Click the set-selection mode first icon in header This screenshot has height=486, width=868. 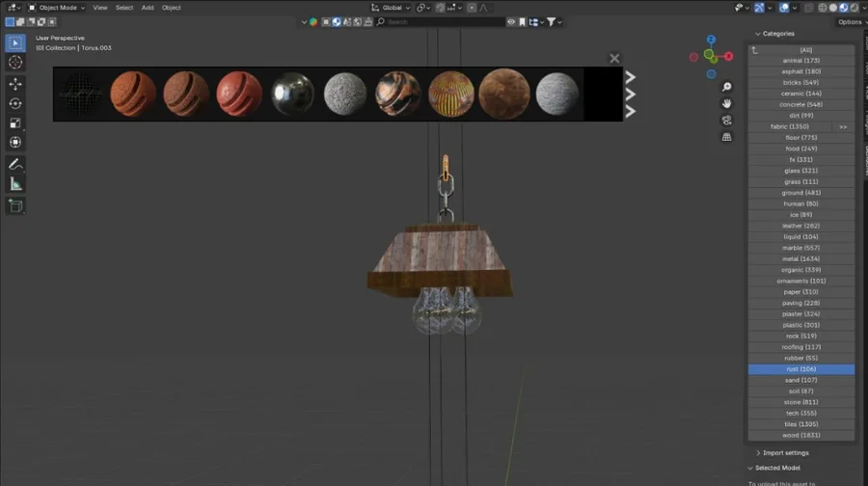(x=10, y=22)
